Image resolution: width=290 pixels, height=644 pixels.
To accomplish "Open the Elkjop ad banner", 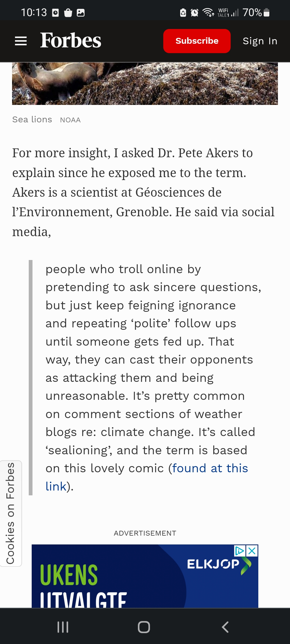I will [145, 576].
